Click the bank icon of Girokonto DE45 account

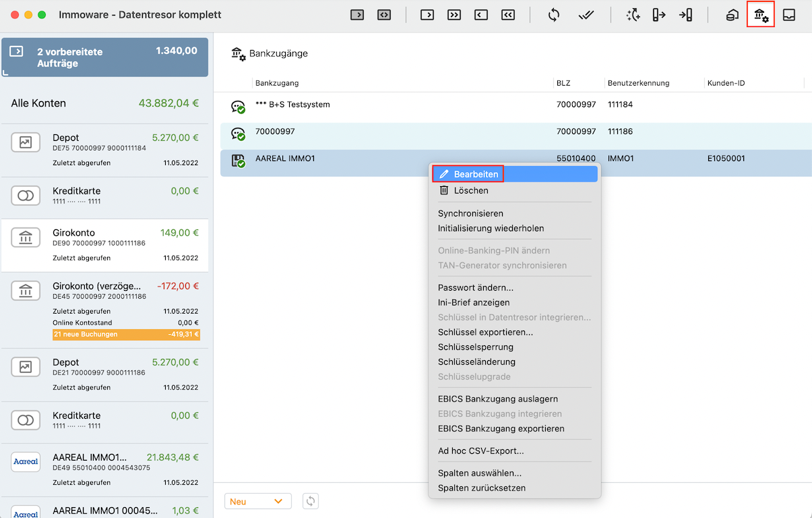coord(26,291)
